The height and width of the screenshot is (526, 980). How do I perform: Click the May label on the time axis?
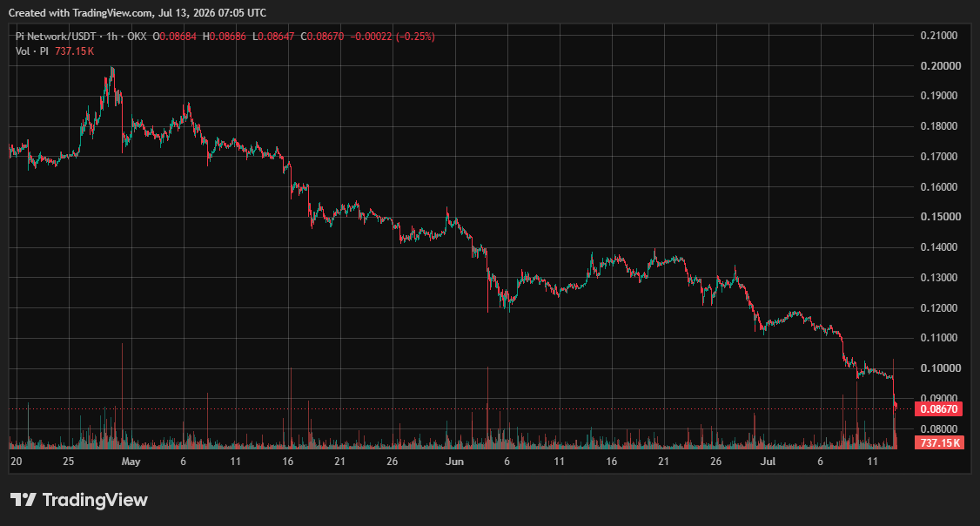(x=131, y=462)
